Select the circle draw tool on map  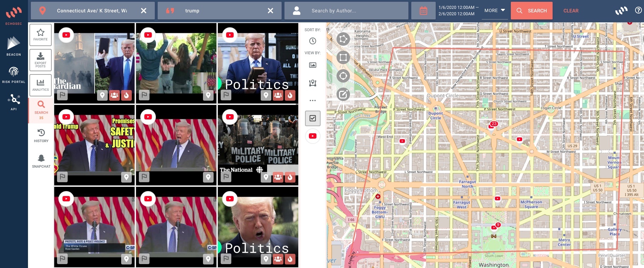pos(343,76)
